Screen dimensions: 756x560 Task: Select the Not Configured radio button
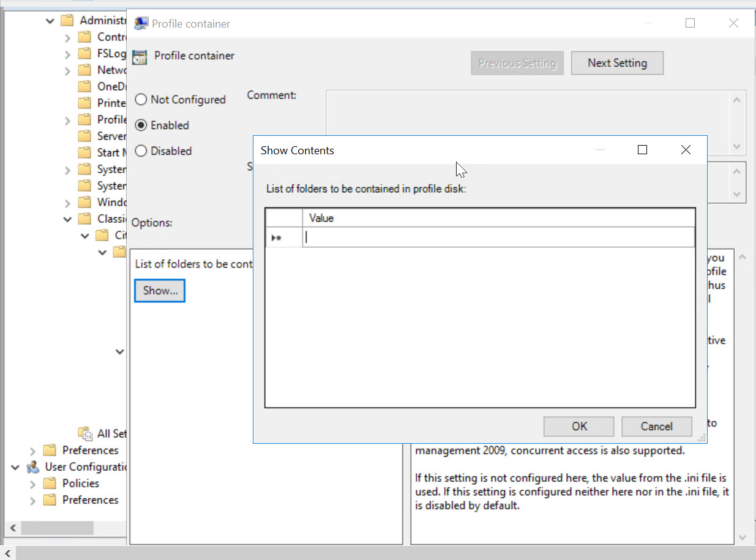[141, 99]
